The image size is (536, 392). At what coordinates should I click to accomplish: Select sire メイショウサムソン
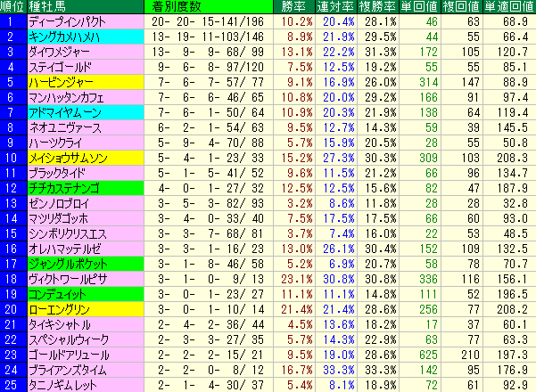tap(86, 158)
